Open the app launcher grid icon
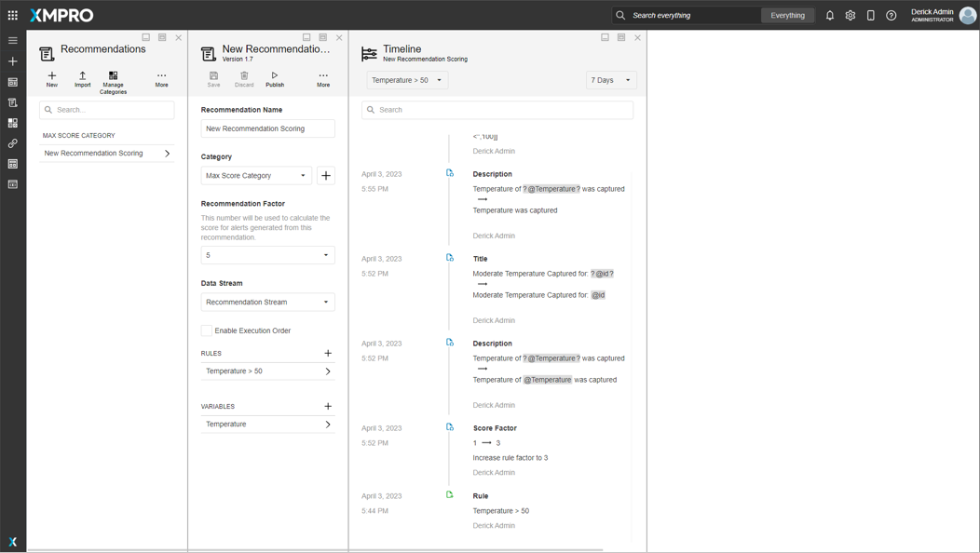The image size is (980, 553). click(13, 15)
